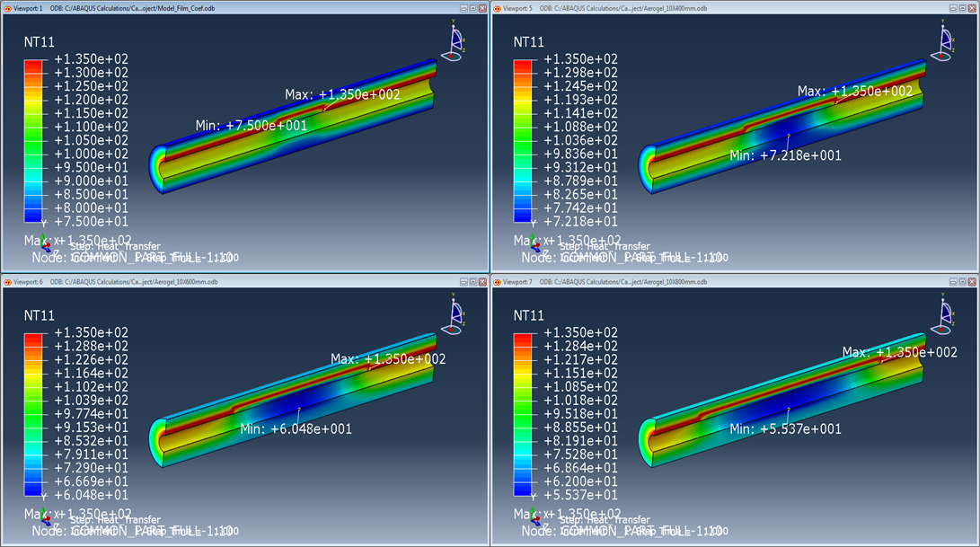Viewport: 980px width, 547px height.
Task: Toggle restore on the Viewport 5 window
Action: point(962,6)
